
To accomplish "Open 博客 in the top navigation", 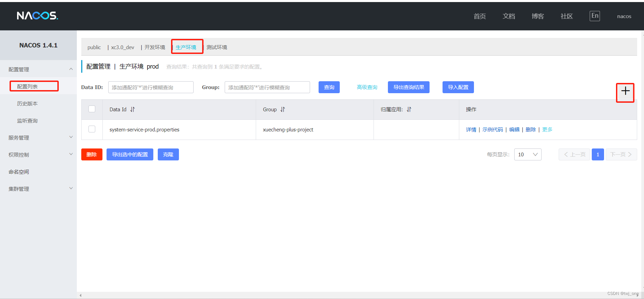I will (538, 16).
